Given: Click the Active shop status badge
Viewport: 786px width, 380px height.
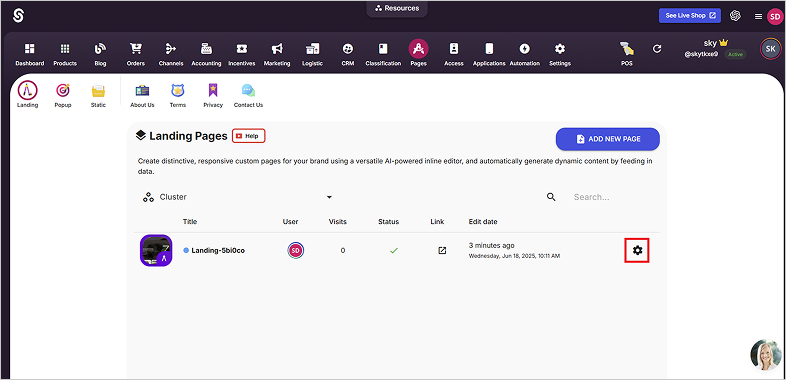Looking at the screenshot, I should point(735,54).
